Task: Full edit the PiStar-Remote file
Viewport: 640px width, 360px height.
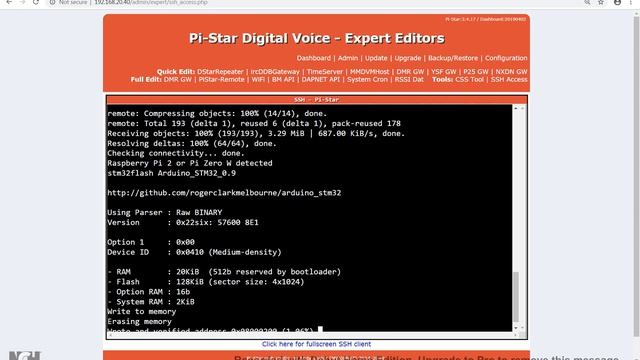Action: pos(222,79)
